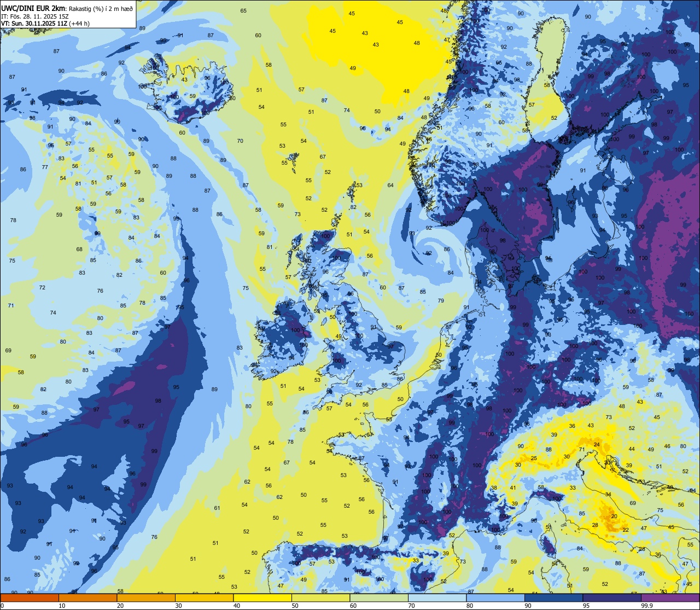Click the humidity value "72" over the Atlantic

point(42,288)
